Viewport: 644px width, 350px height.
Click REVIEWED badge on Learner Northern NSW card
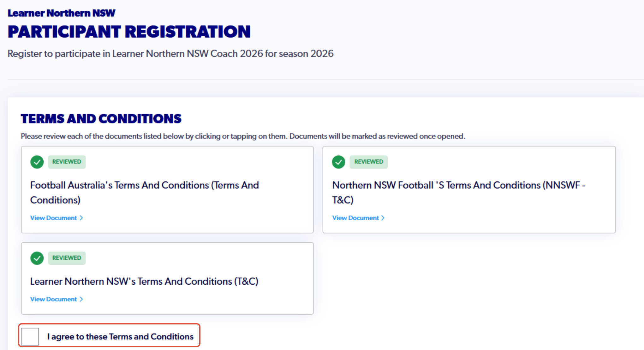pos(67,258)
